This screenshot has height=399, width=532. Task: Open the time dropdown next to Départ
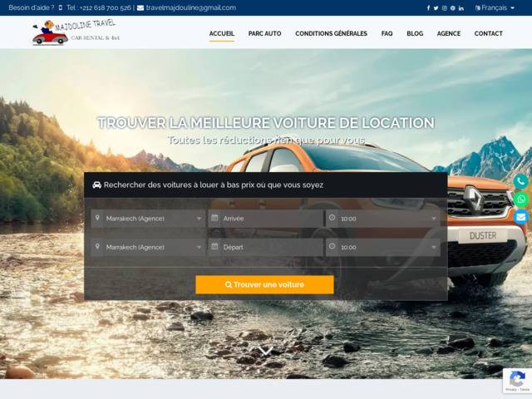pyautogui.click(x=383, y=247)
